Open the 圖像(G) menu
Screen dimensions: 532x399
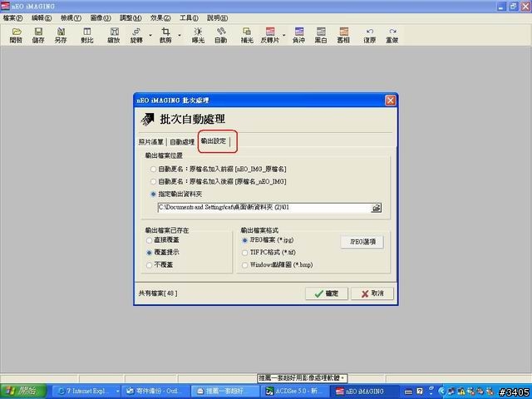click(x=101, y=18)
